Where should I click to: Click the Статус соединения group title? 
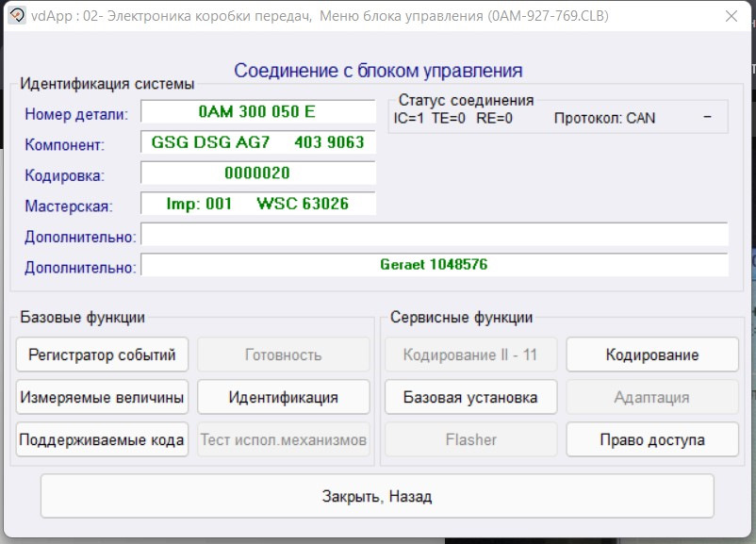point(466,100)
